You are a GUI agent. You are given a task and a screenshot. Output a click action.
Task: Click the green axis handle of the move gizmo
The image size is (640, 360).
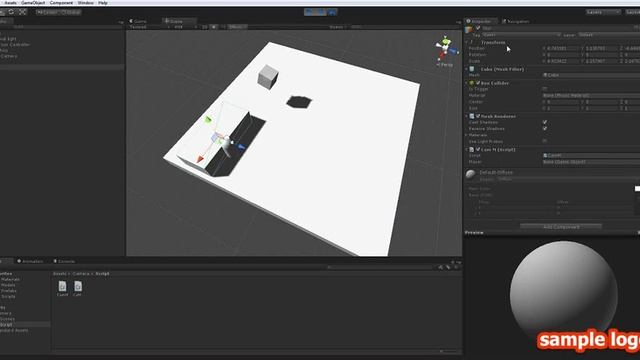pos(208,119)
